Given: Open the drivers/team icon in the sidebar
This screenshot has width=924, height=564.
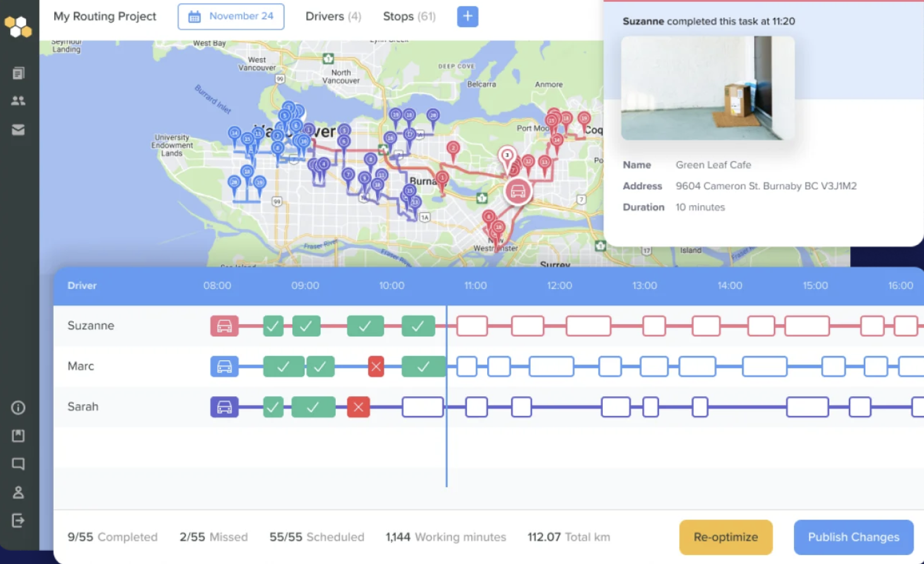Looking at the screenshot, I should pos(18,101).
